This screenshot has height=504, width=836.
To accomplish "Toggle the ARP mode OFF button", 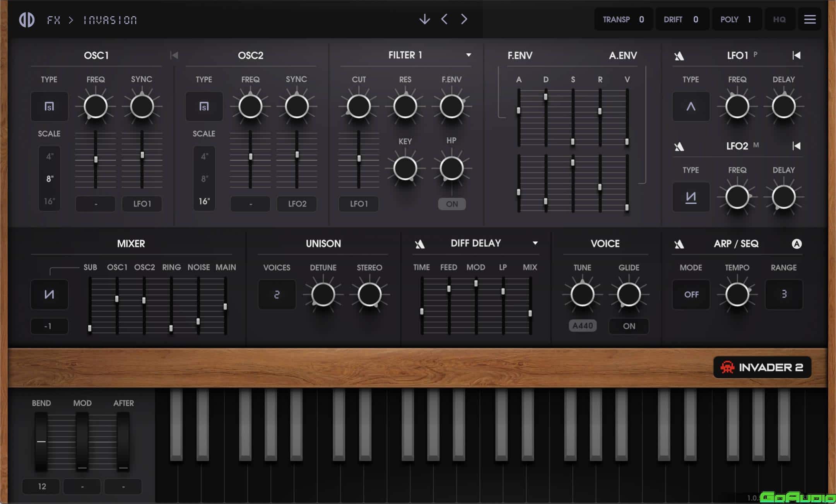I will point(691,294).
